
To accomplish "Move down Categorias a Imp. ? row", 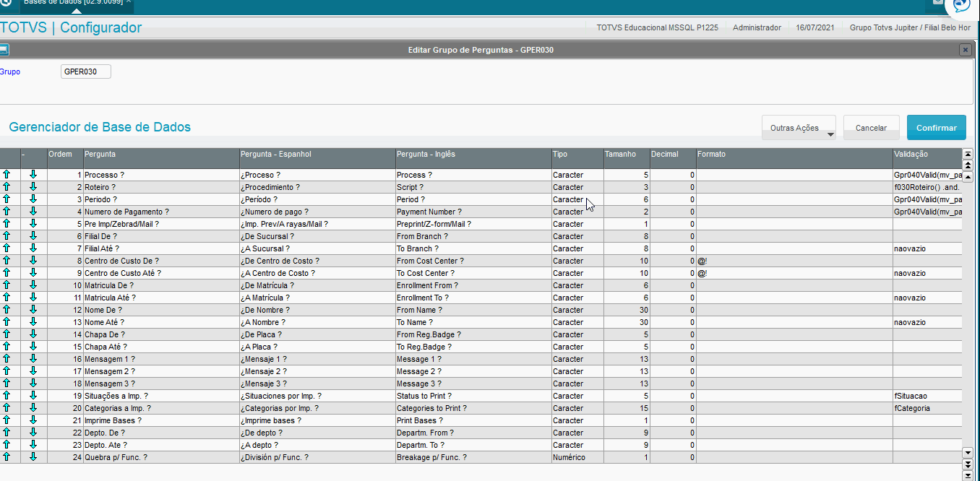I will tap(33, 408).
